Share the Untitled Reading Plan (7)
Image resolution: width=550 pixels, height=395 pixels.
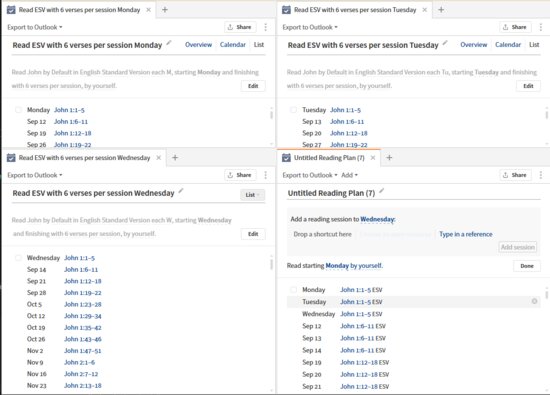(x=515, y=175)
